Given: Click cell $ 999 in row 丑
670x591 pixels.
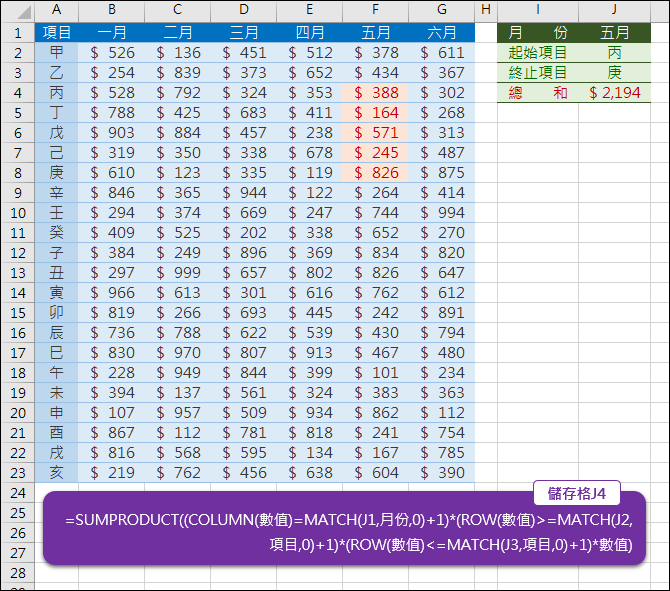Looking at the screenshot, I should 177,273.
